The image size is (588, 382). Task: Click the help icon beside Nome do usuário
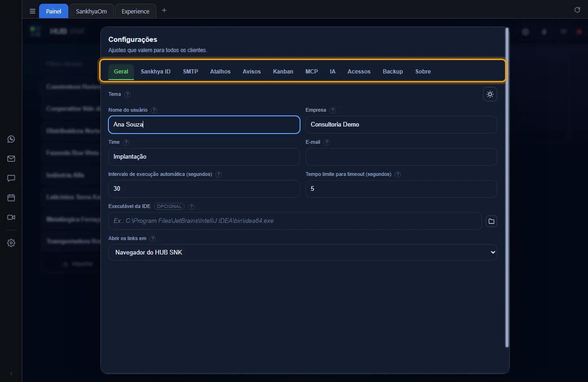(154, 110)
